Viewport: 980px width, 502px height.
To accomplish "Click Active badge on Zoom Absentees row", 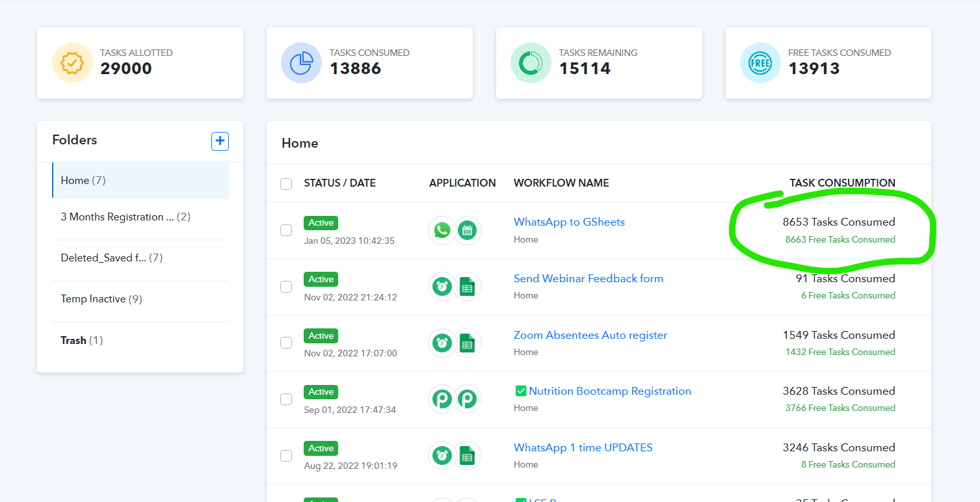I will click(321, 336).
